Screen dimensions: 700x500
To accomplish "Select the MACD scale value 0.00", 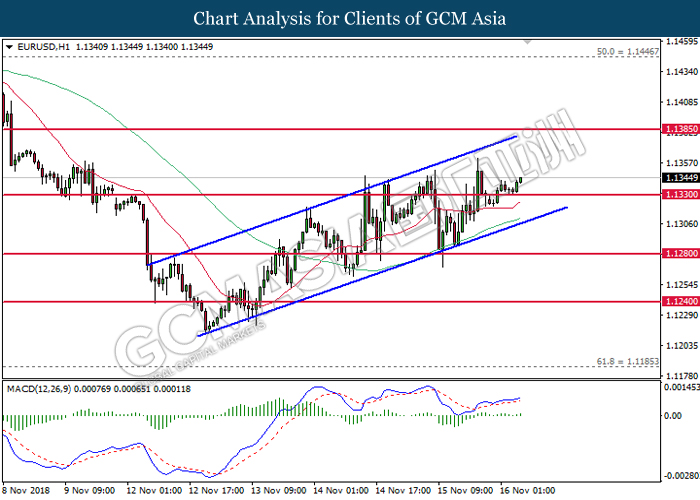I will 673,416.
